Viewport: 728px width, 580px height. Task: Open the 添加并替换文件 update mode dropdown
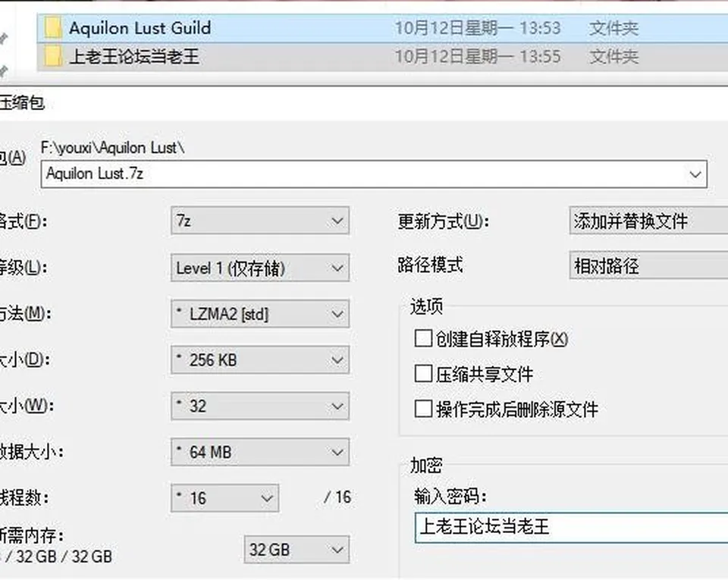(648, 221)
